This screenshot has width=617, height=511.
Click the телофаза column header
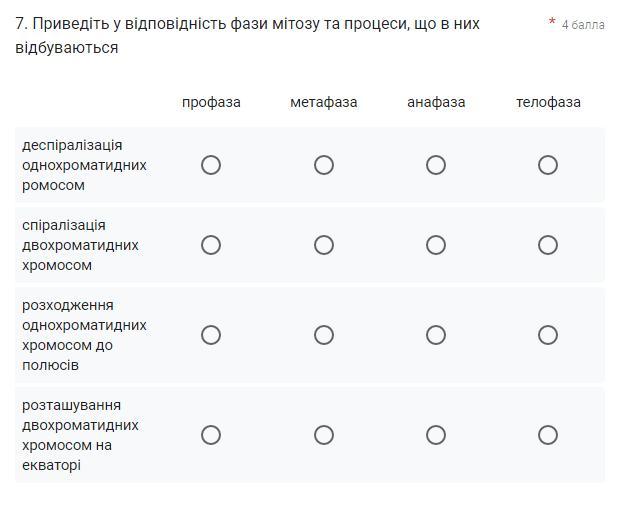(548, 102)
